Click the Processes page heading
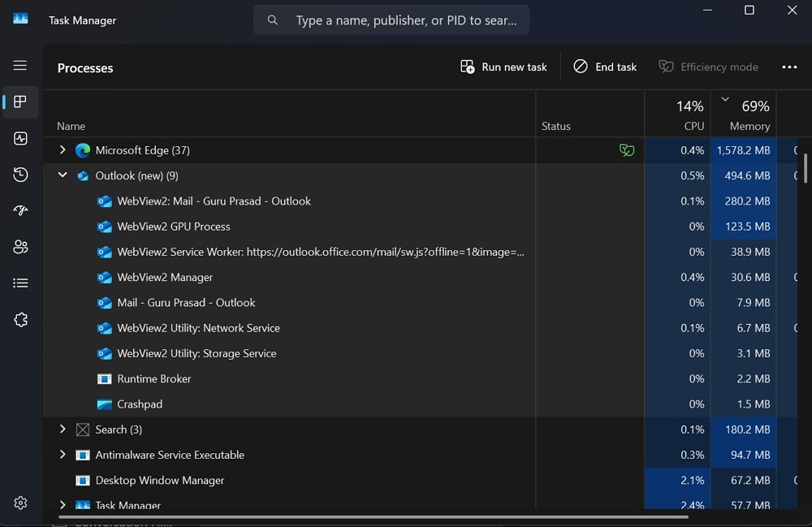The height and width of the screenshot is (527, 812). [85, 68]
